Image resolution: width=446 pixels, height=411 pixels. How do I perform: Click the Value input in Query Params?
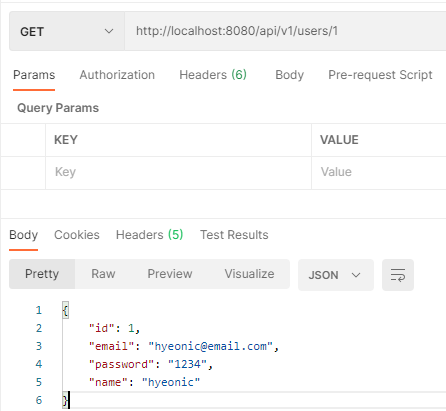coord(379,172)
